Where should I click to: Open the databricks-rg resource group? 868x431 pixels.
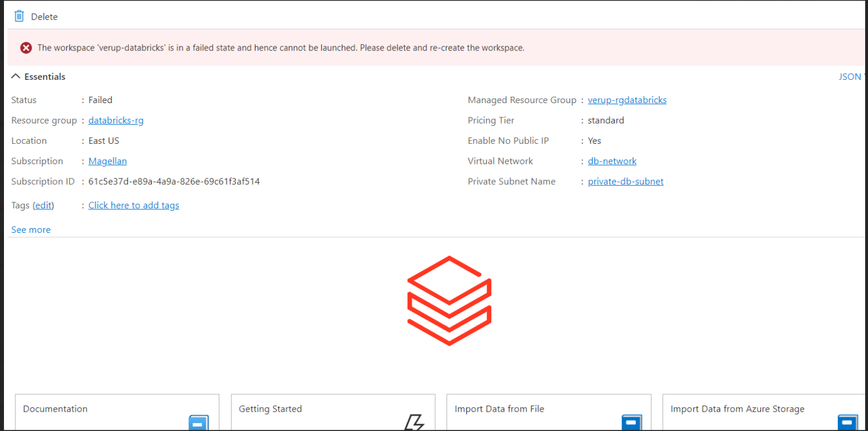[x=116, y=120]
